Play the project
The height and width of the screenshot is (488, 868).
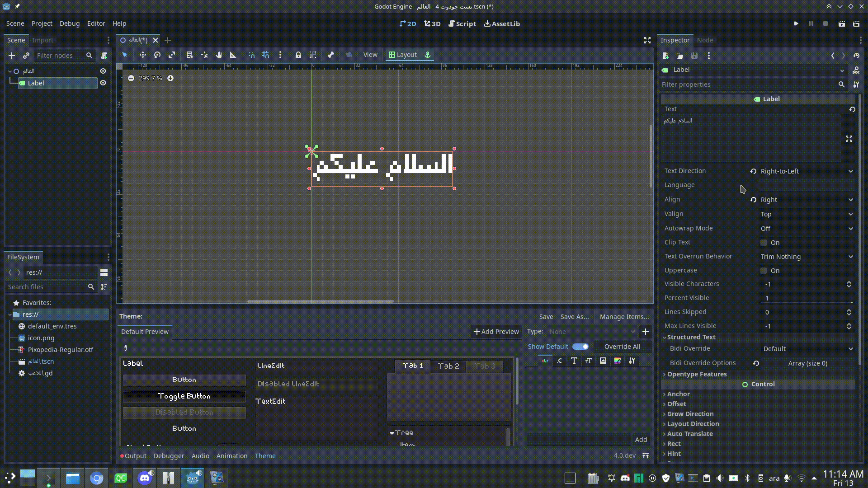[x=796, y=23]
